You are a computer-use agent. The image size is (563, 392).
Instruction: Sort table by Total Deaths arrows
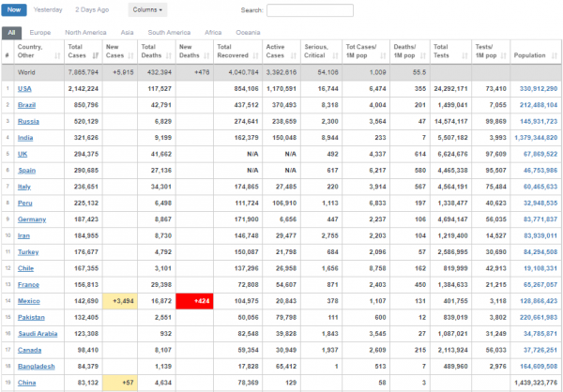point(169,55)
